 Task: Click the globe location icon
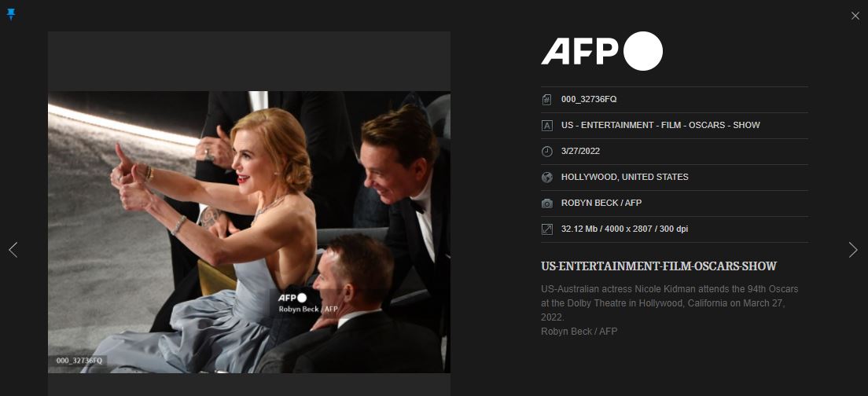coord(547,178)
